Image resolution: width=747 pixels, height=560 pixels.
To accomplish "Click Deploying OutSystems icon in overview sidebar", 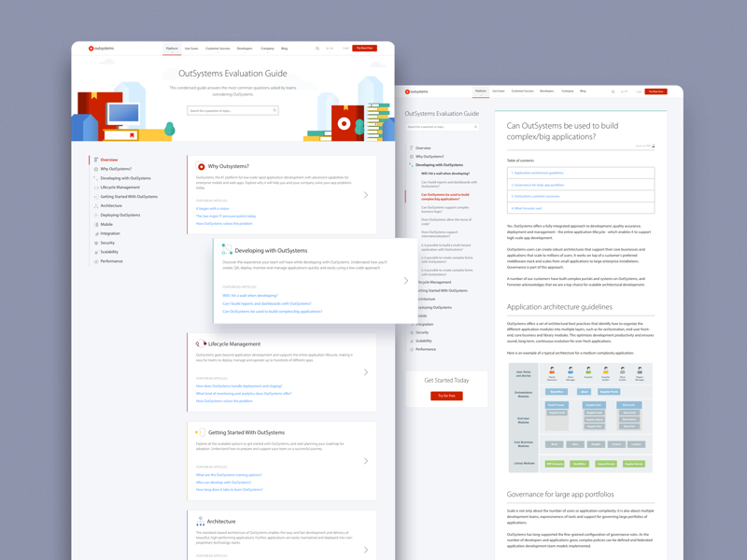I will click(96, 216).
